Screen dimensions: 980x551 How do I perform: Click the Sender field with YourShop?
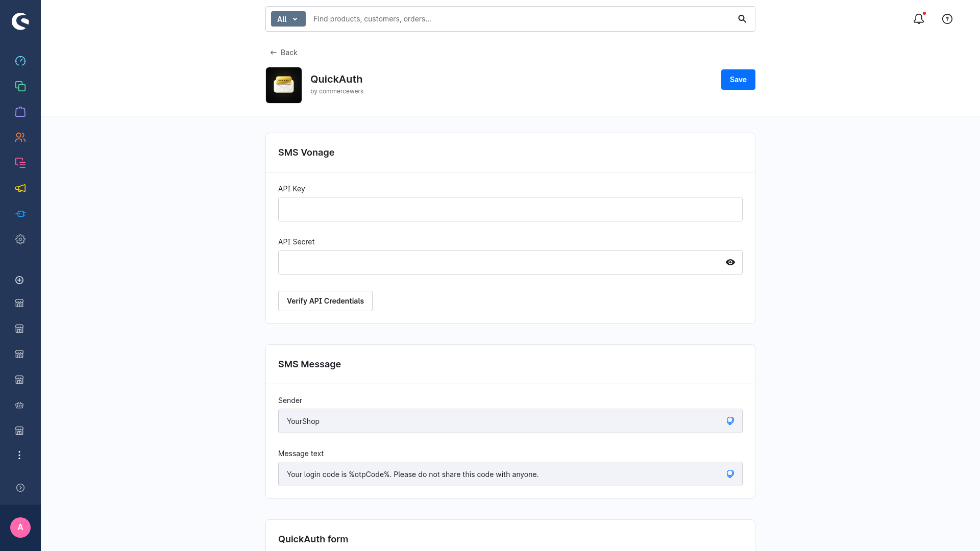pyautogui.click(x=510, y=421)
